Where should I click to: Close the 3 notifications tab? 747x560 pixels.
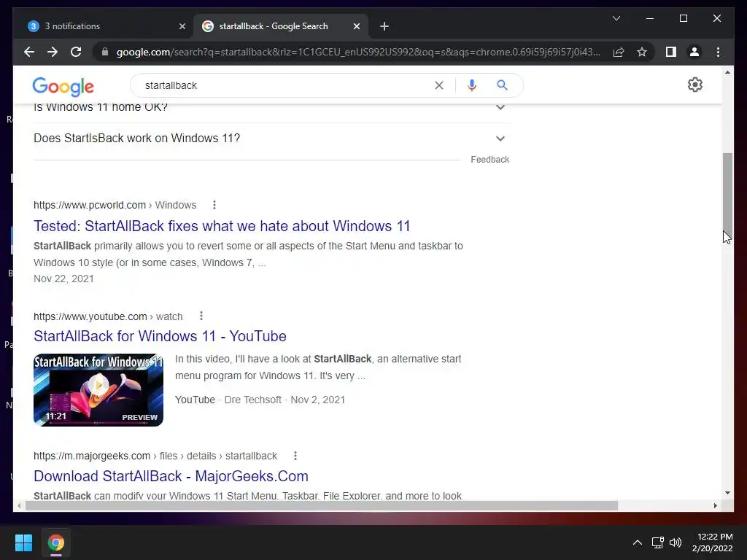(182, 26)
